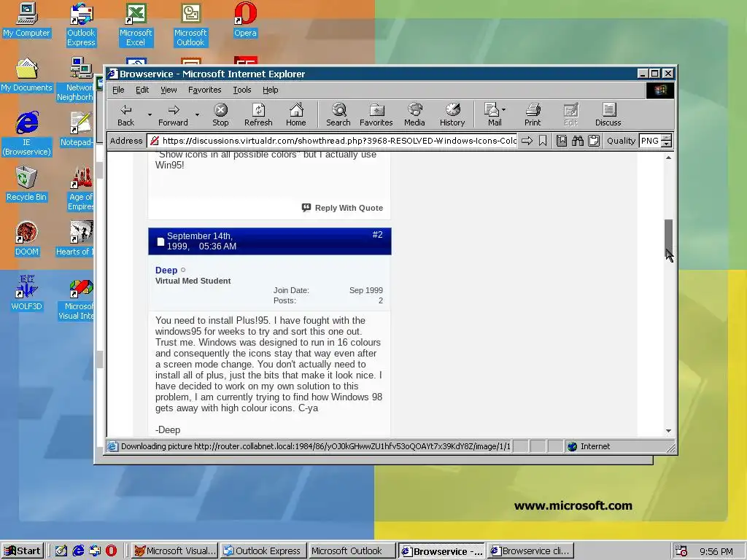Select the Microsoft Excel desktop shortcut
The height and width of the screenshot is (560, 747).
point(136,25)
